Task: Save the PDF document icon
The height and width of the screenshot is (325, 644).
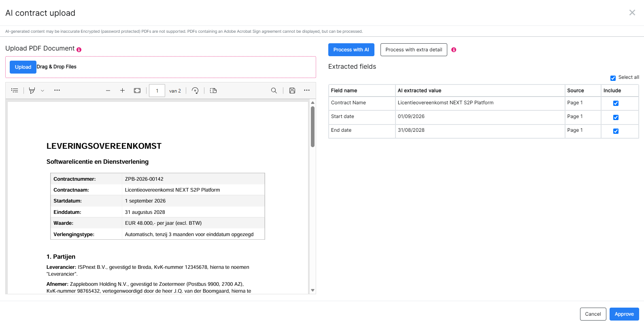Action: pyautogui.click(x=292, y=91)
